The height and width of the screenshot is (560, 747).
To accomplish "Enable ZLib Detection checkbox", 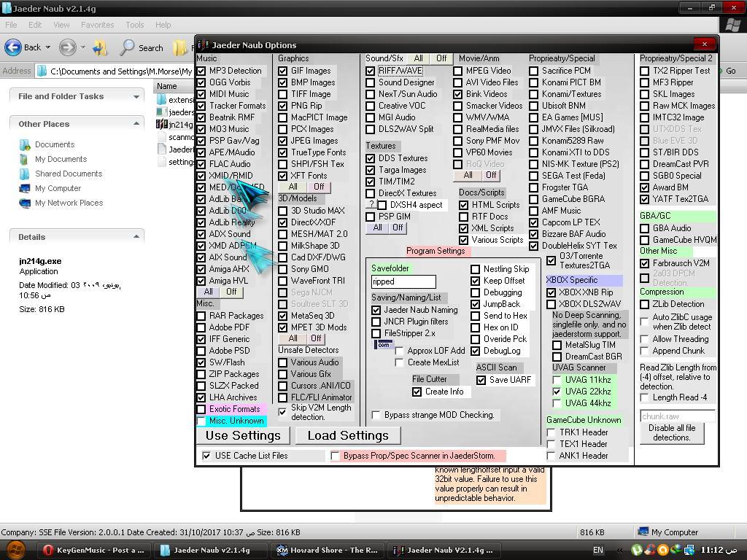I will tap(645, 304).
